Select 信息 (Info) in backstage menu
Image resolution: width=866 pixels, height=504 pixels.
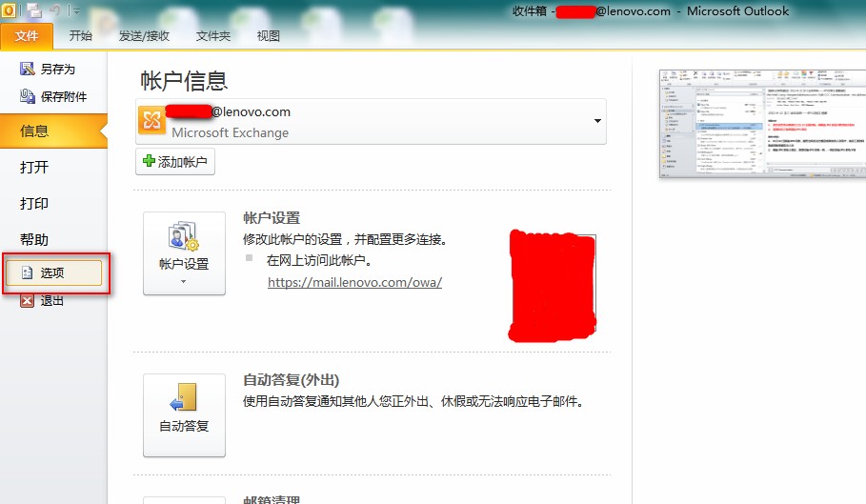coord(53,131)
